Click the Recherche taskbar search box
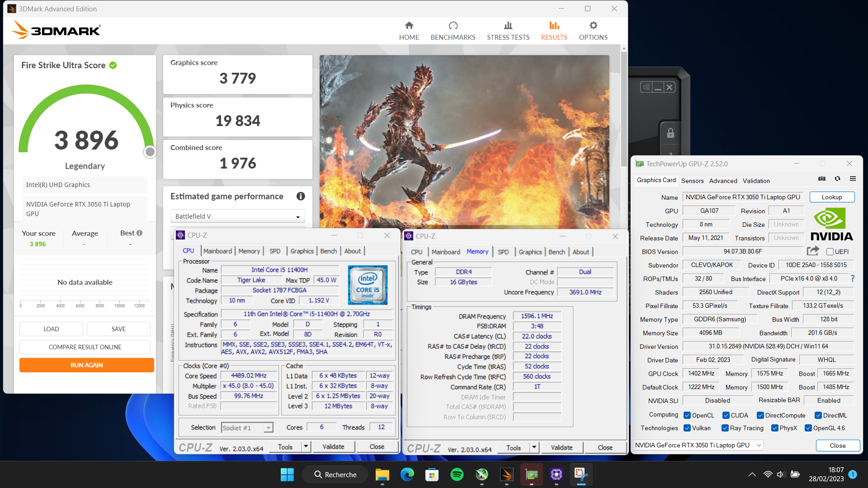The image size is (868, 488). pyautogui.click(x=335, y=474)
